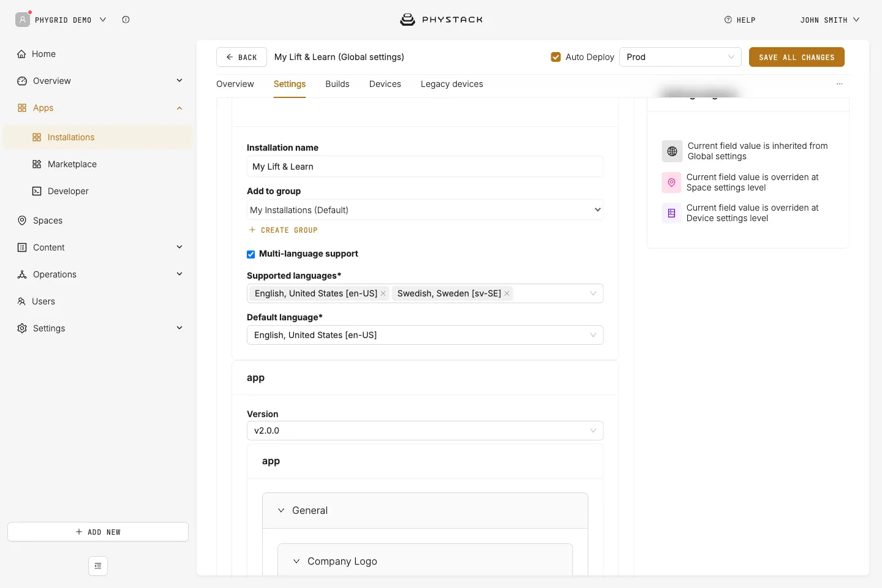Toggle the sidebar collapse icon at bottom
This screenshot has height=588, width=882.
coord(98,566)
